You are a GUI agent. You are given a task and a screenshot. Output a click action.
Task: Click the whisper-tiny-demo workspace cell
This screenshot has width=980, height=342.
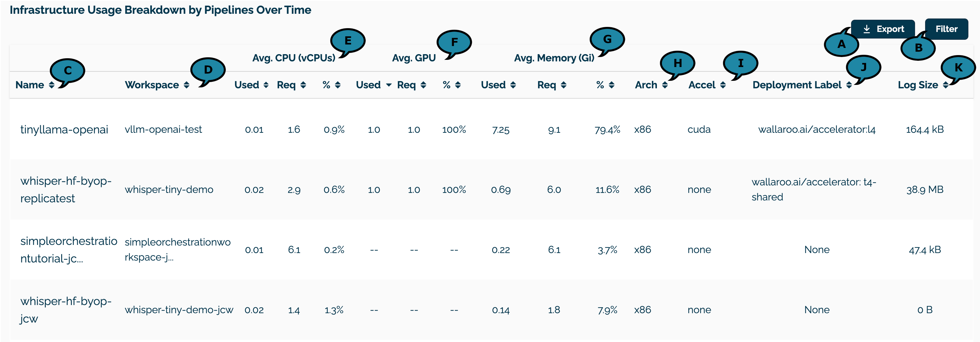pyautogui.click(x=169, y=189)
